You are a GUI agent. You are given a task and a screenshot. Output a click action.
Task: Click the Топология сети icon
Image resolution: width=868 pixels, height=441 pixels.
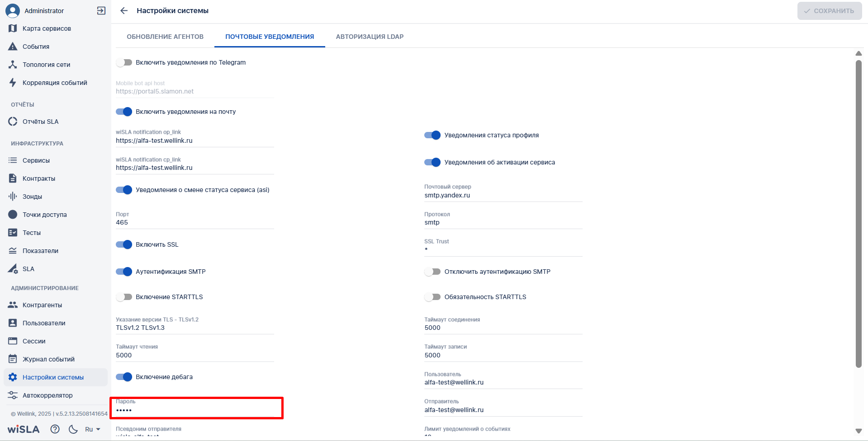13,65
